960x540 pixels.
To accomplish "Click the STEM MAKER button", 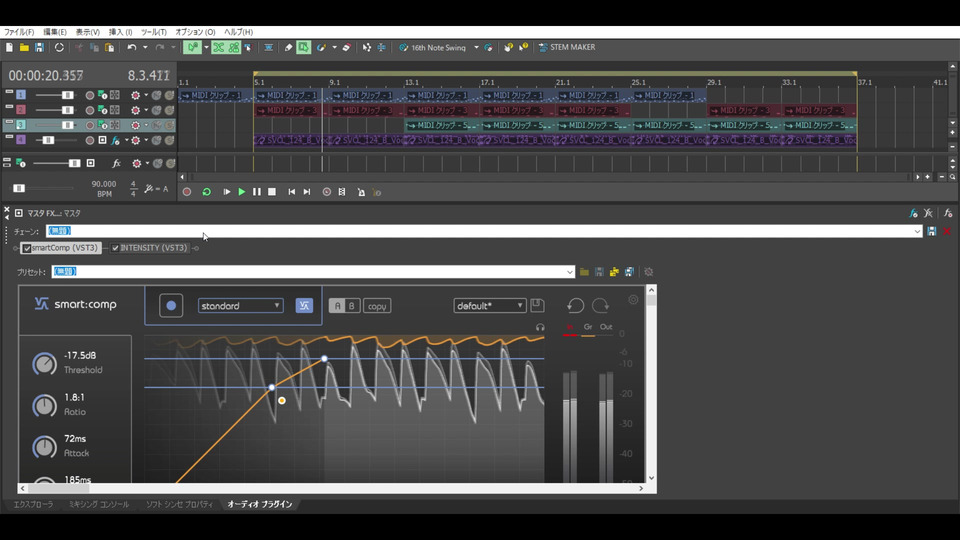I will (567, 47).
